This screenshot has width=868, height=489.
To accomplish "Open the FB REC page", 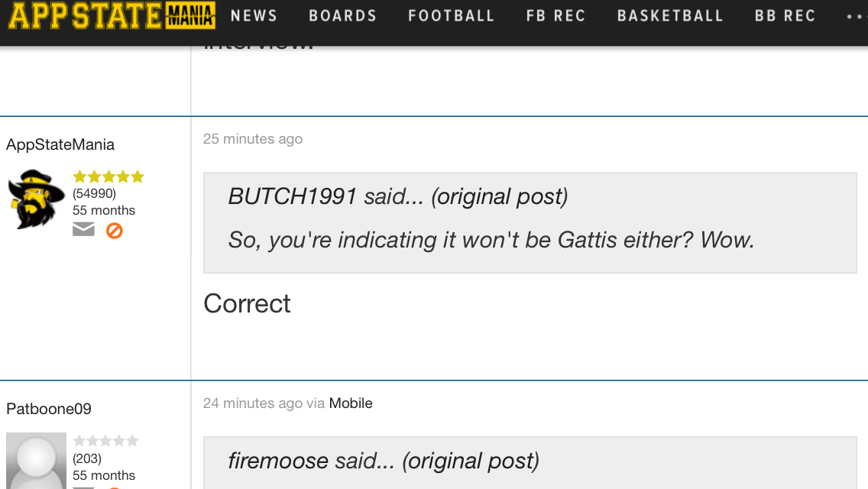I will 555,16.
